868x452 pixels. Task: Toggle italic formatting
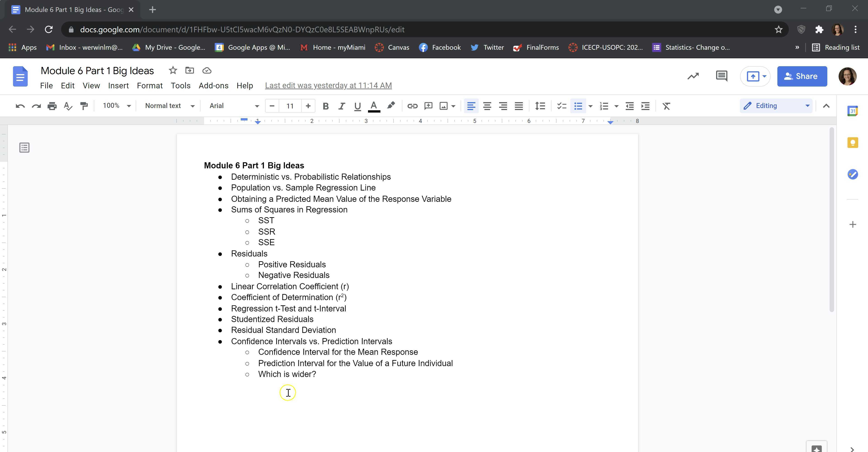click(341, 106)
